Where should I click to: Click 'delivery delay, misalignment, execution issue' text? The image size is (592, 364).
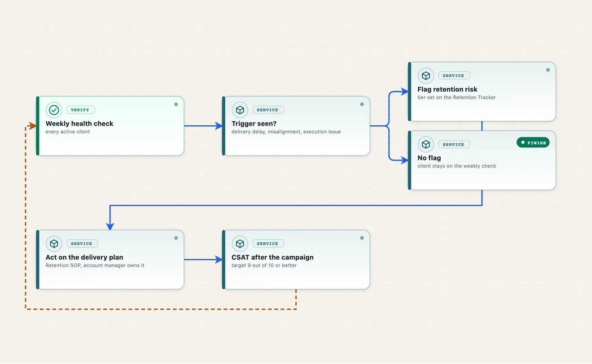(x=286, y=132)
